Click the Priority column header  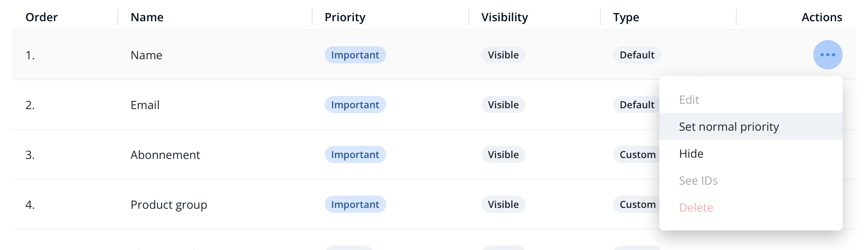[x=344, y=17]
